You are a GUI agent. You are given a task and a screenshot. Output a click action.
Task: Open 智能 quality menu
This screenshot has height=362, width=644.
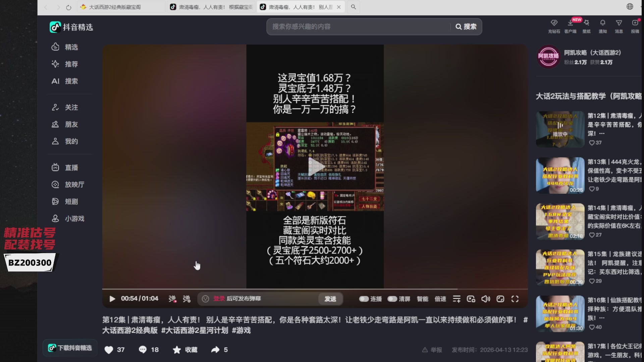(423, 299)
